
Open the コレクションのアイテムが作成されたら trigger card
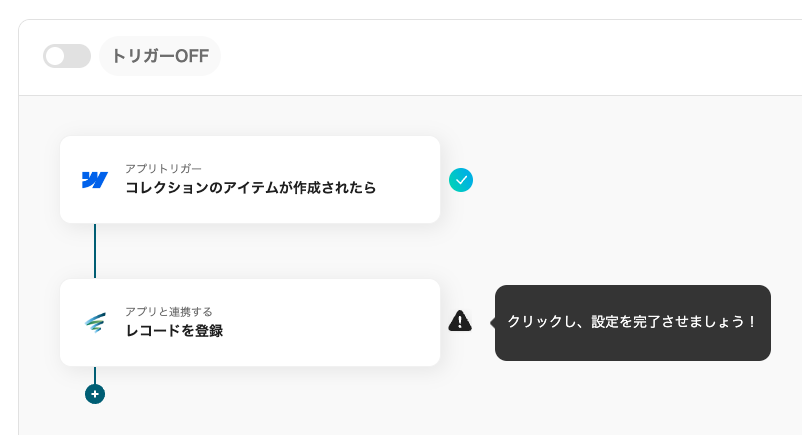pos(250,180)
